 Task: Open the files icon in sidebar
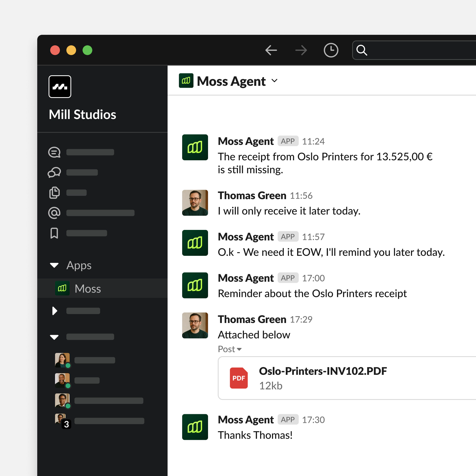point(54,192)
